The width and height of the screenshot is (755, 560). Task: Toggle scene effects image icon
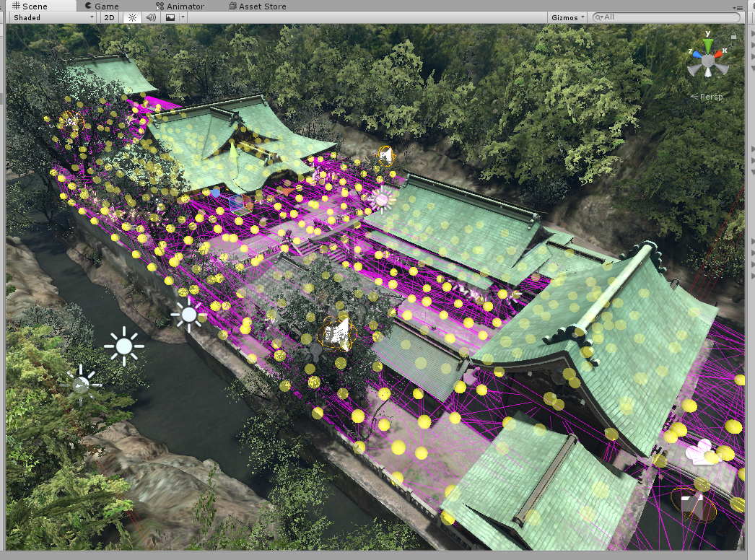tap(170, 17)
